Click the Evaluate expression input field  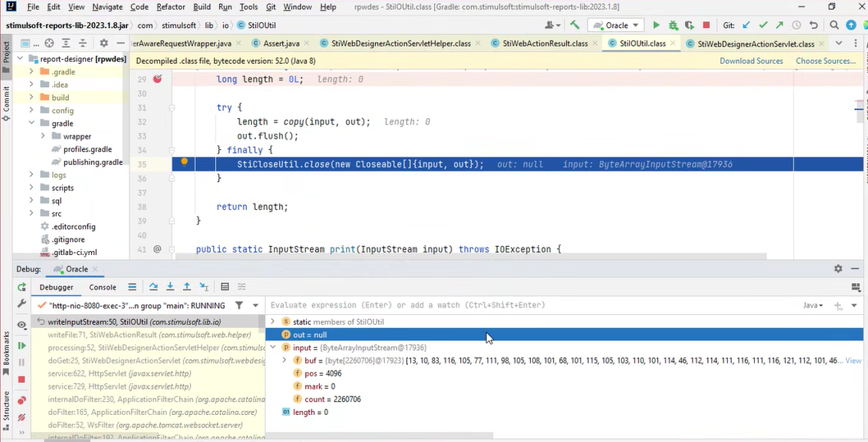[532, 305]
